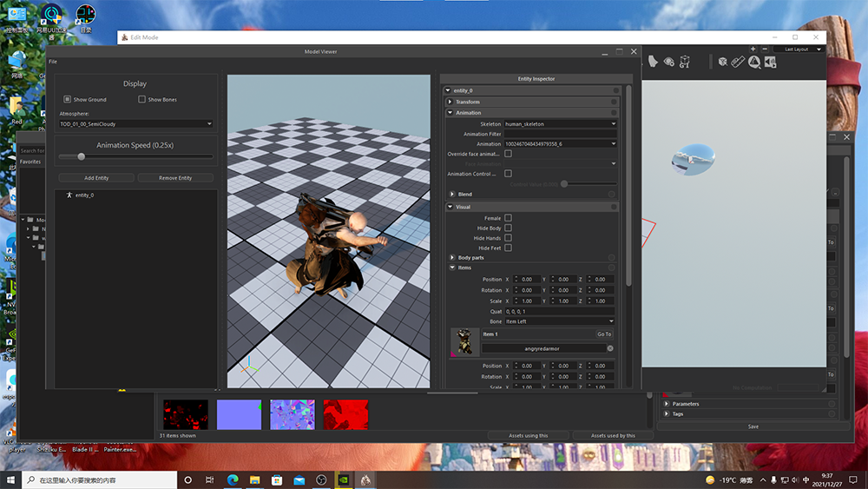Expand the Transform section

(450, 102)
